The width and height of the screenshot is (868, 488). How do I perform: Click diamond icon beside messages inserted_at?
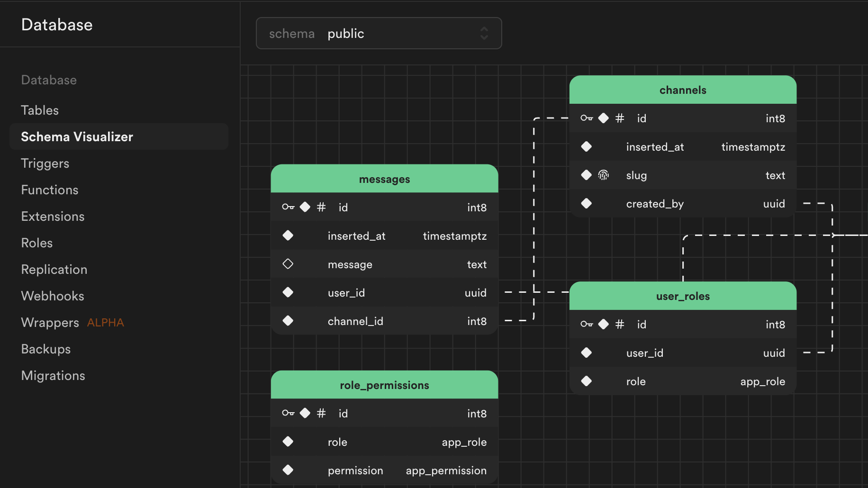pyautogui.click(x=288, y=235)
